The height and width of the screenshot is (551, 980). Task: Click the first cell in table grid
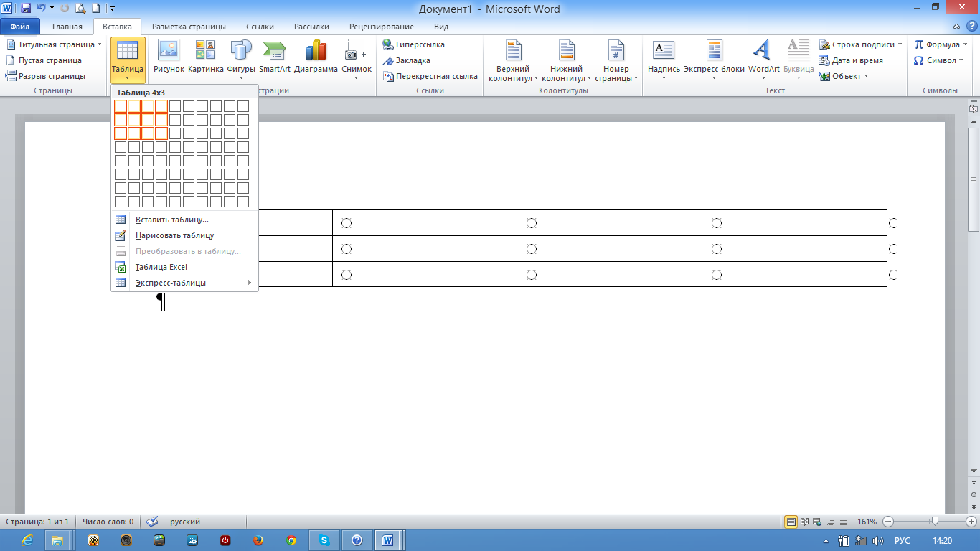click(121, 106)
